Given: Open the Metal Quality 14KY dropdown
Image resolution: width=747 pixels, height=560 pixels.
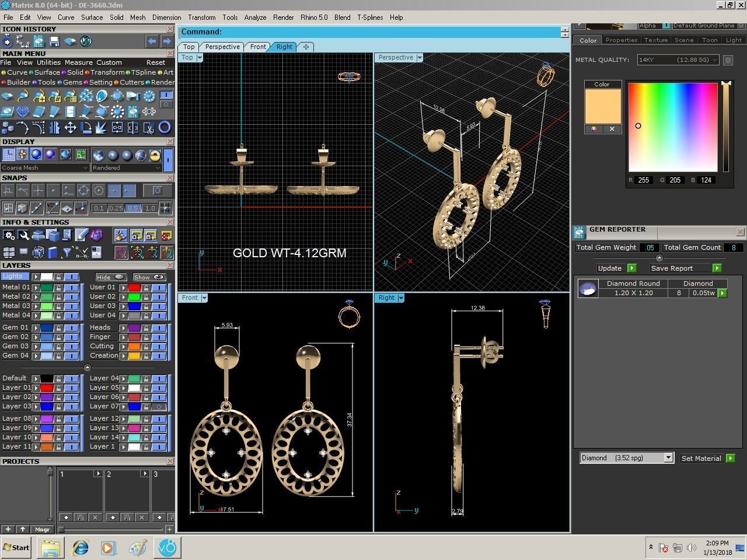Looking at the screenshot, I should point(678,60).
